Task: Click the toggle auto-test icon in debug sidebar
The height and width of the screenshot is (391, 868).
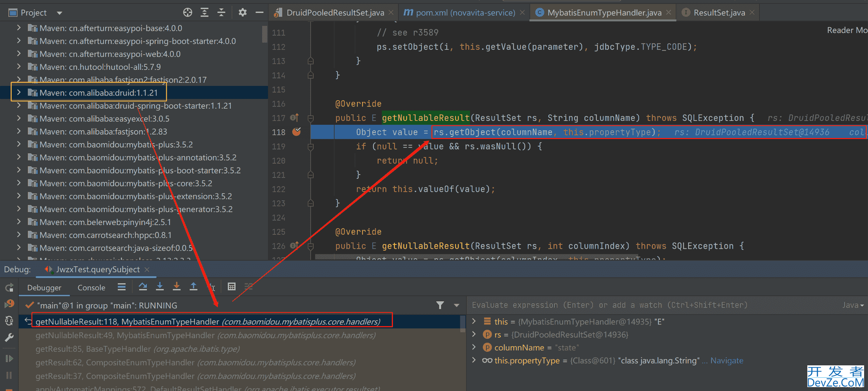Action: pos(9,321)
